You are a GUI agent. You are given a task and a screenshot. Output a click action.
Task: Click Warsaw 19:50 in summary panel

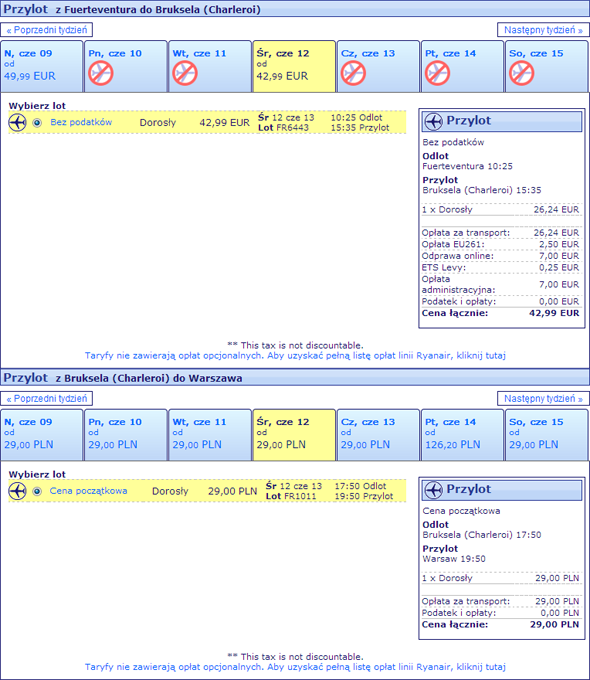pyautogui.click(x=454, y=559)
